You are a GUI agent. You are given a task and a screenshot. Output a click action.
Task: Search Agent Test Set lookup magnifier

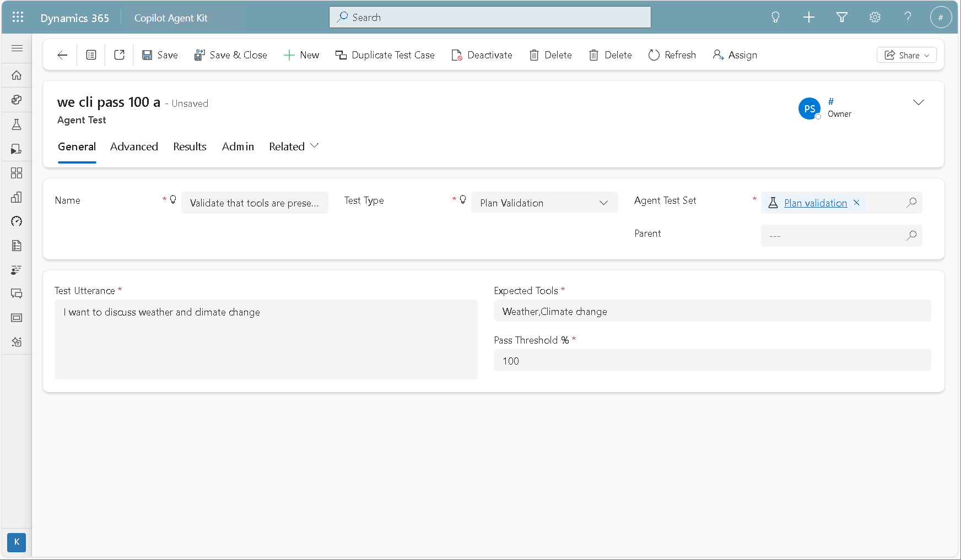pos(911,203)
